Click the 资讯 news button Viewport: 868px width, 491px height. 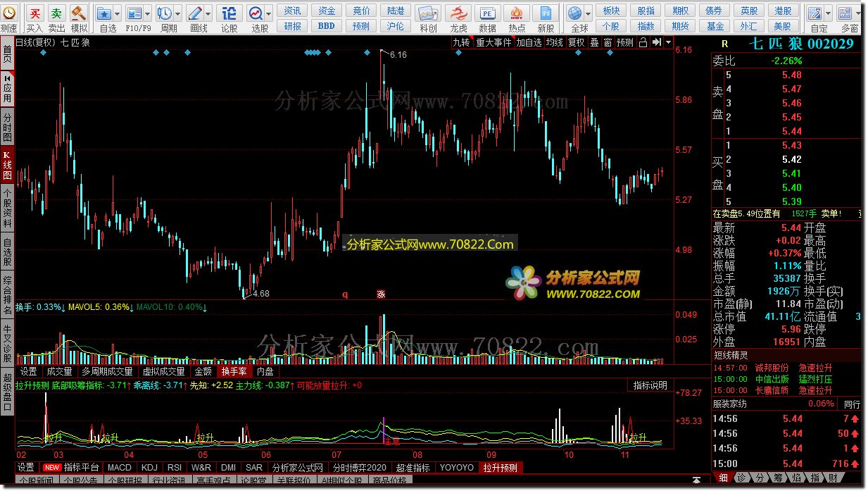[x=293, y=11]
